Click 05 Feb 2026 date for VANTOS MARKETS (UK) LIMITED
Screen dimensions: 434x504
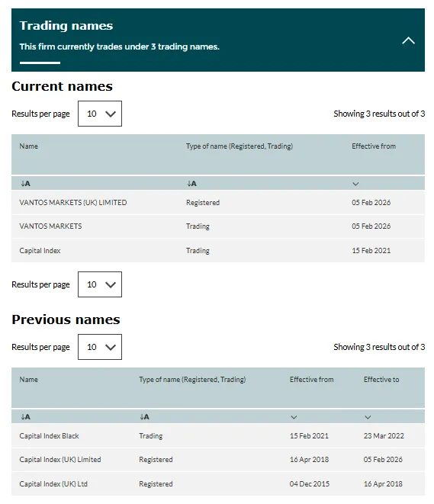371,203
